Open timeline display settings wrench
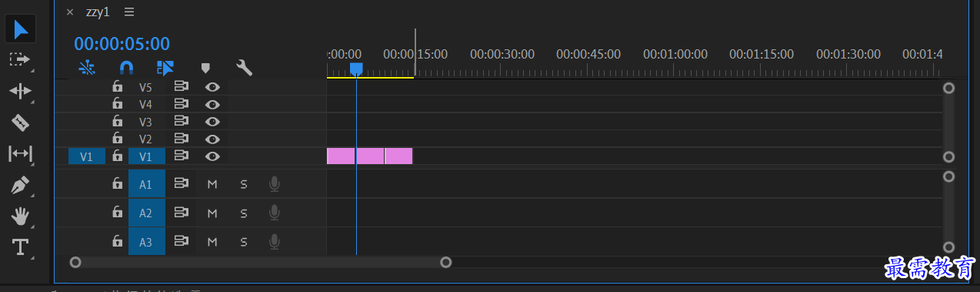Image resolution: width=980 pixels, height=292 pixels. (x=245, y=68)
